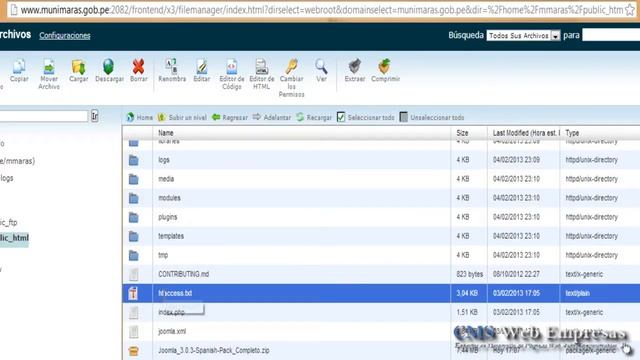The width and height of the screenshot is (640, 360).
Task: Click the text/plain type cell
Action: 578,293
